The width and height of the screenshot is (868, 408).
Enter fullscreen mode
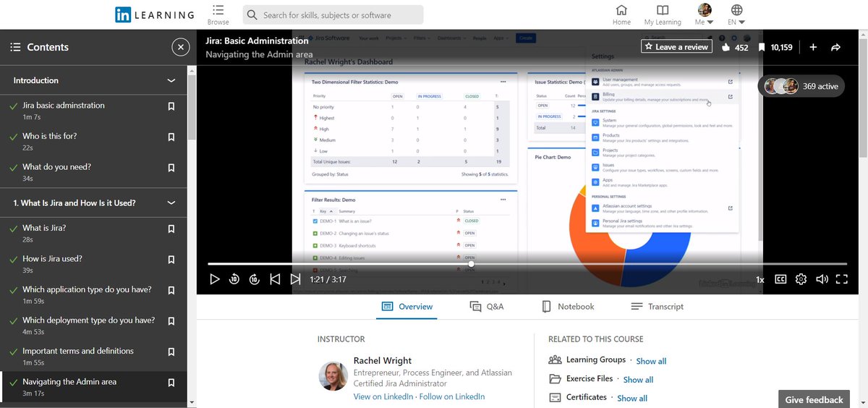(842, 279)
